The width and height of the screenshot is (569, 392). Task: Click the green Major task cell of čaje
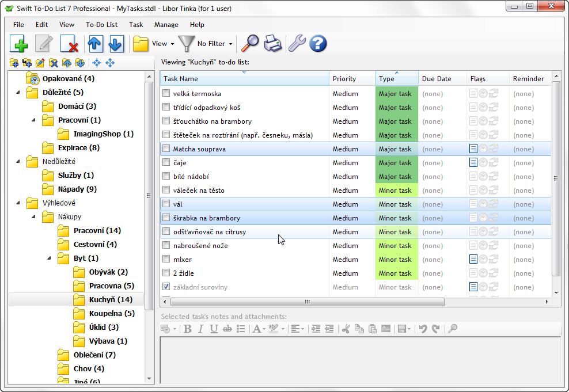pyautogui.click(x=396, y=163)
